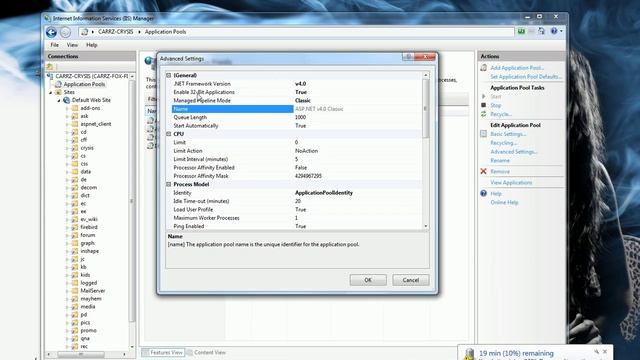Click the Back navigation arrow

[x=51, y=32]
